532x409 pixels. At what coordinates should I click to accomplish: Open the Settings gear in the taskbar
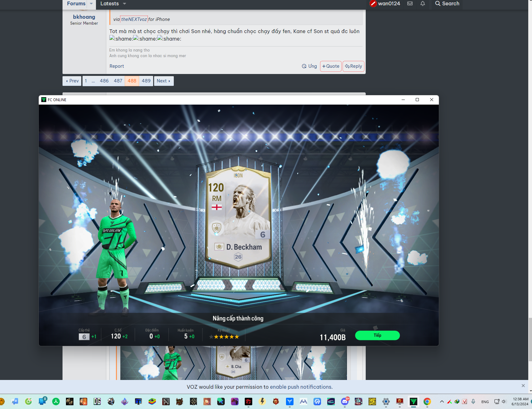(x=386, y=402)
